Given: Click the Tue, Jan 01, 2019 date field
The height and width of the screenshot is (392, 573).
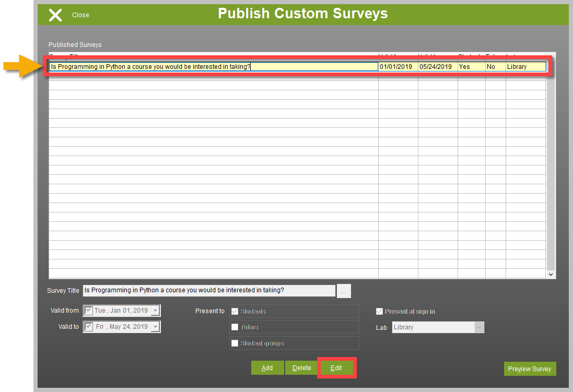Looking at the screenshot, I should click(122, 311).
